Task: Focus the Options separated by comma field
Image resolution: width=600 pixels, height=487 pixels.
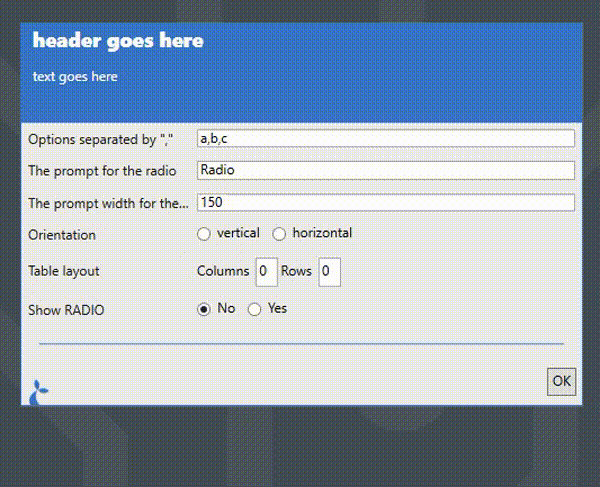Action: point(386,138)
